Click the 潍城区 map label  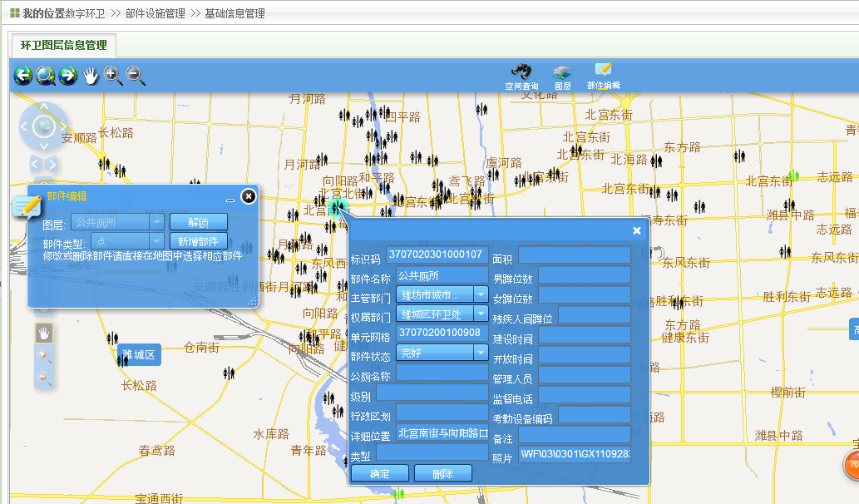click(139, 354)
